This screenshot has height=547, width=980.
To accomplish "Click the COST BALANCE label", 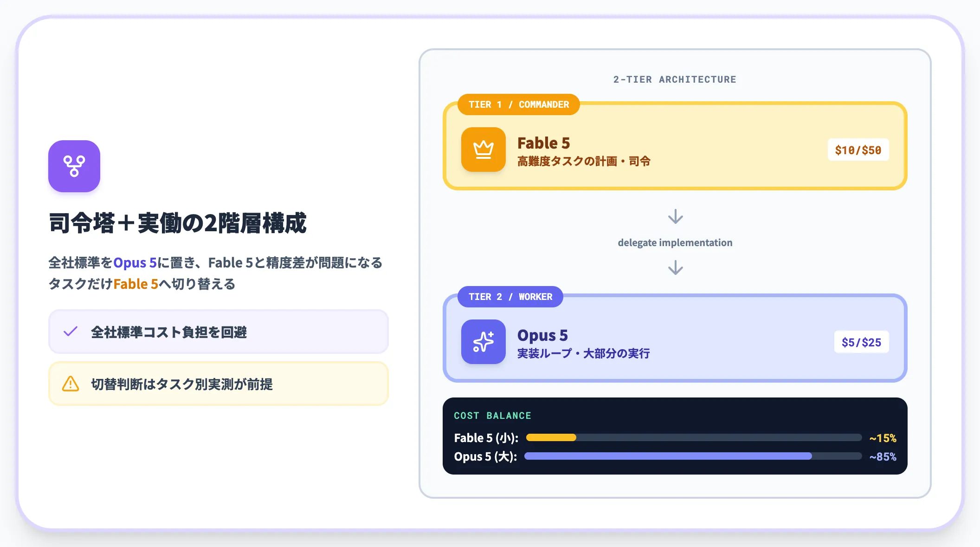I will [x=492, y=416].
